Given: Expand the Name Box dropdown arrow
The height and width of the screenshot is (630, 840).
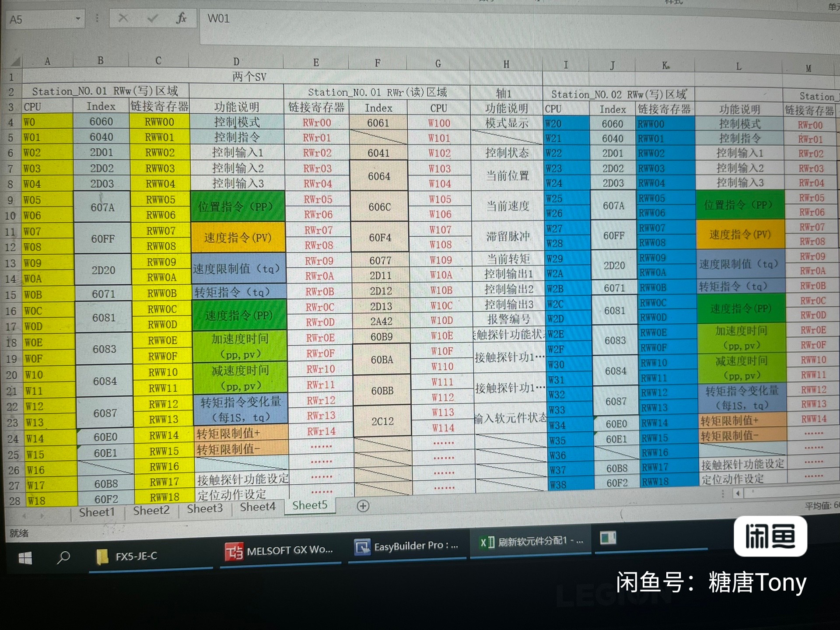Looking at the screenshot, I should coord(78,19).
